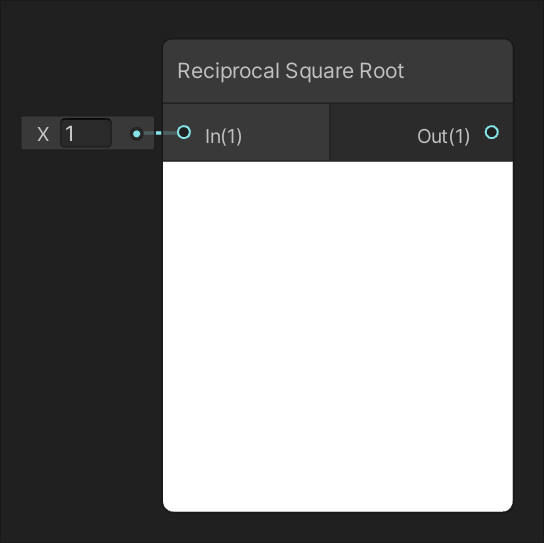Click empty graph canvas above the node
The image size is (544, 543).
338,19
